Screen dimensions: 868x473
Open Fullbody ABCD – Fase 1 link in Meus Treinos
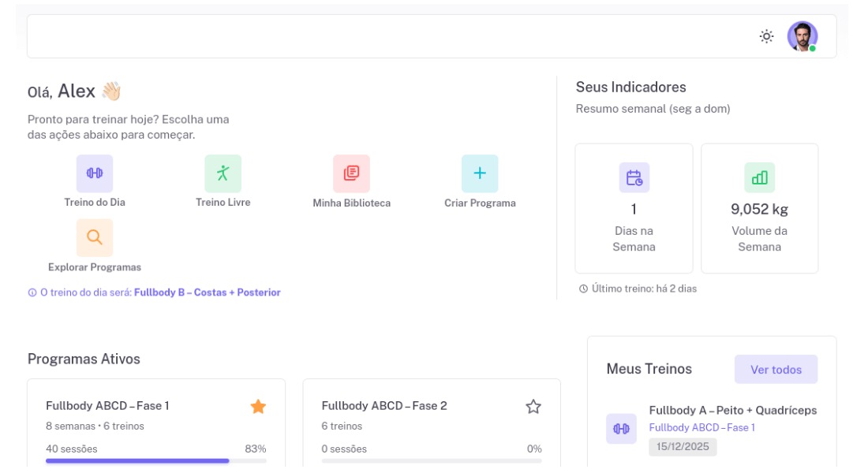(702, 427)
